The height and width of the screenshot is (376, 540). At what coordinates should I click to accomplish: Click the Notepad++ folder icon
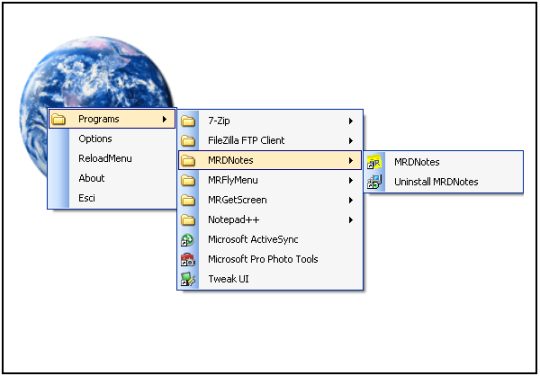(x=188, y=220)
